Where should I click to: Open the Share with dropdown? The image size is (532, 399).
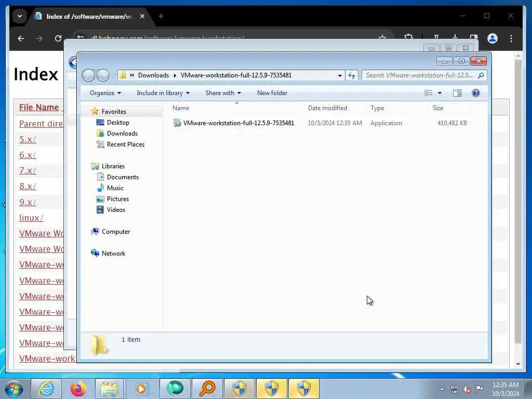click(x=223, y=93)
